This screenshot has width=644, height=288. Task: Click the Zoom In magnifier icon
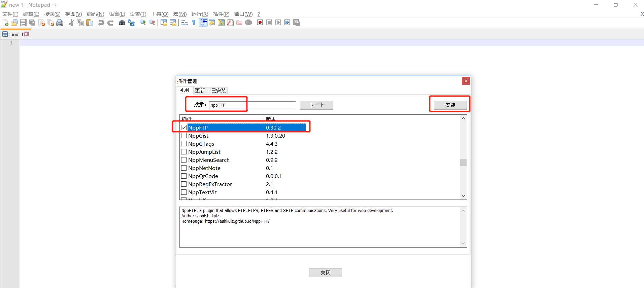[x=143, y=23]
